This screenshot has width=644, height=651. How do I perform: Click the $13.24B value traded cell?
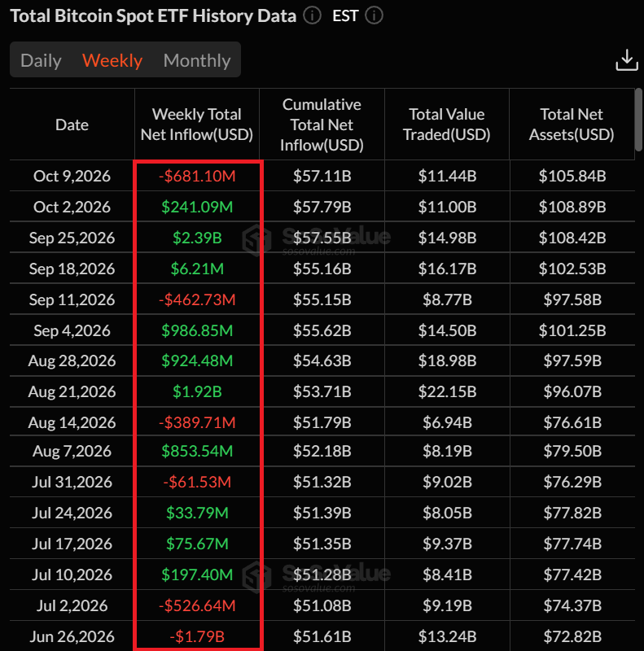(x=447, y=636)
